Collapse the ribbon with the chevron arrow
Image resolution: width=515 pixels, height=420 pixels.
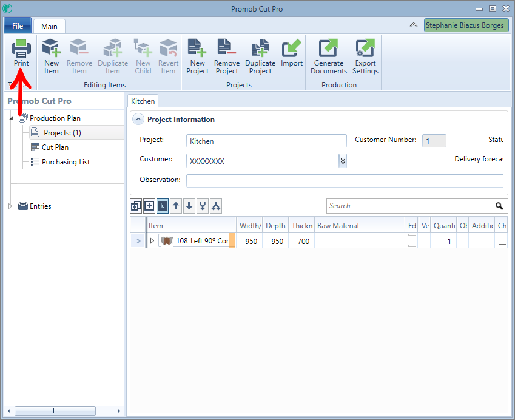(414, 25)
